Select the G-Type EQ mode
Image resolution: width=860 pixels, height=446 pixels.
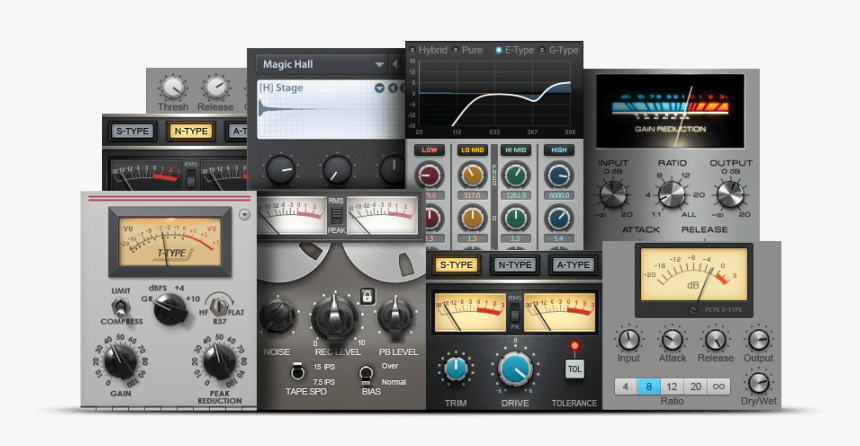tap(558, 50)
